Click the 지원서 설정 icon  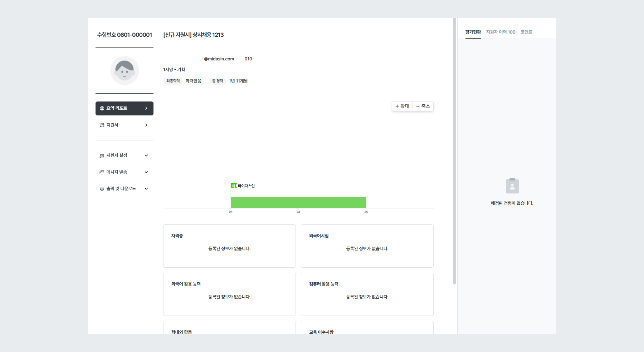pyautogui.click(x=102, y=155)
